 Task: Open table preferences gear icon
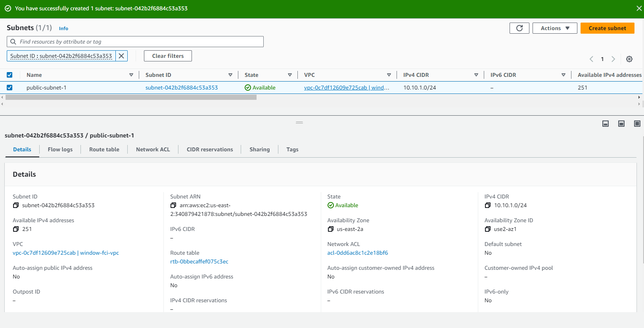[x=629, y=59]
